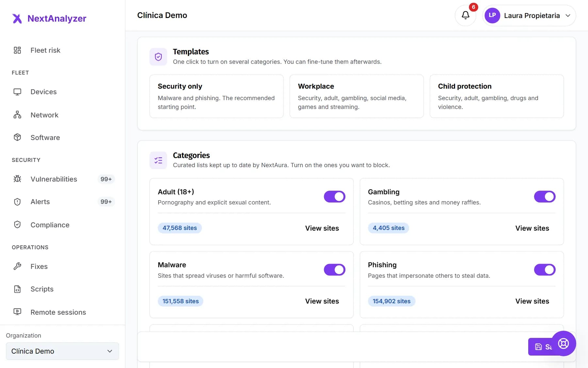View sites for Malware category
The width and height of the screenshot is (588, 368).
coord(322,301)
